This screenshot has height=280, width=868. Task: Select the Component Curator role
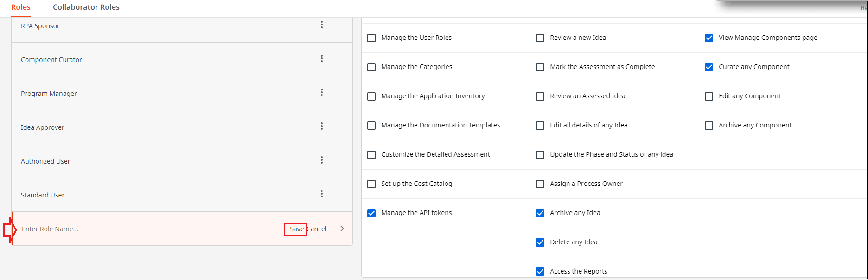[182, 59]
